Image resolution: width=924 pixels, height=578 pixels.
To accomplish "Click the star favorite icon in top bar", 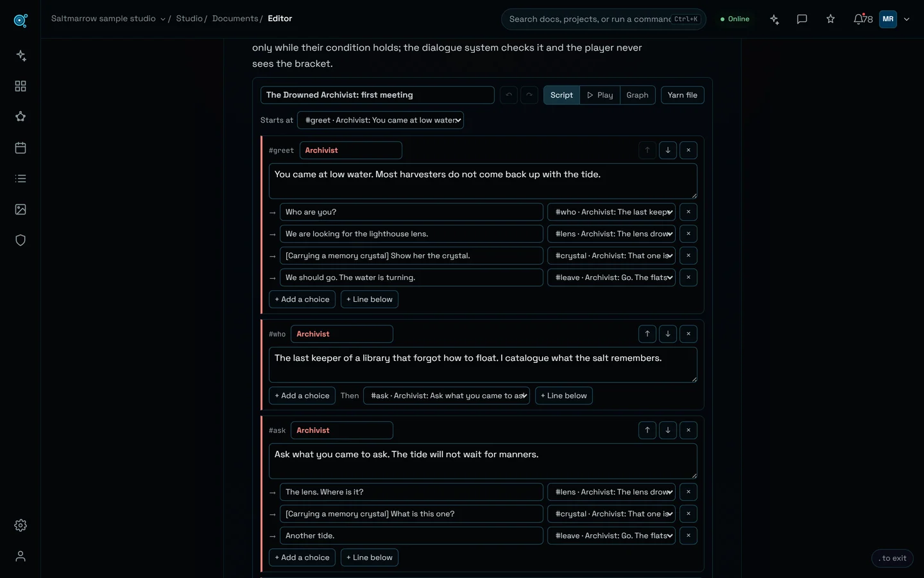I will [x=830, y=19].
